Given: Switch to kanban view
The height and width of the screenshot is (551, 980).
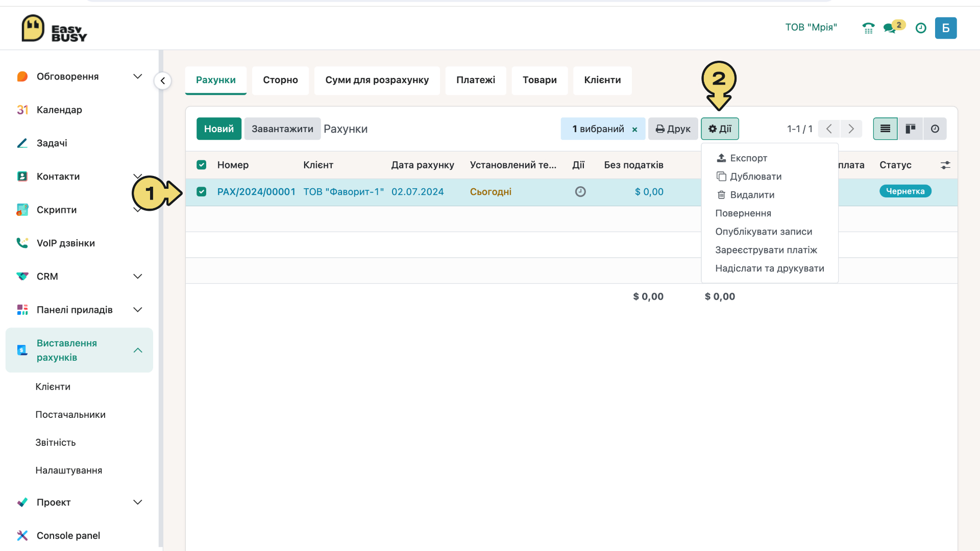Looking at the screenshot, I should (910, 129).
